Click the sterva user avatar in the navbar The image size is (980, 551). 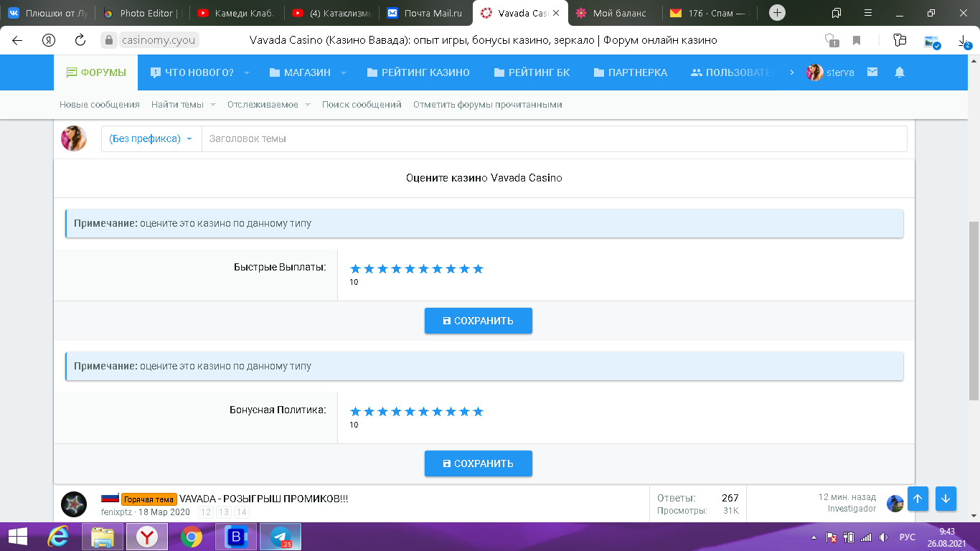tap(814, 72)
